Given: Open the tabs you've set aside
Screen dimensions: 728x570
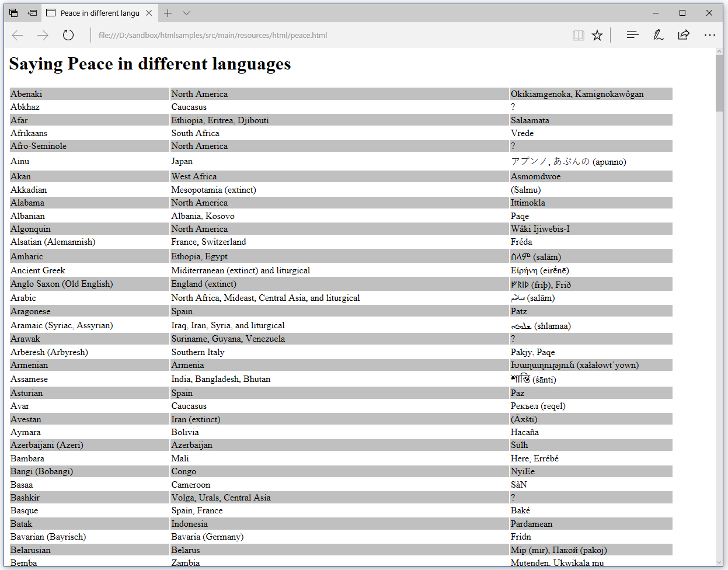Looking at the screenshot, I should (13, 13).
